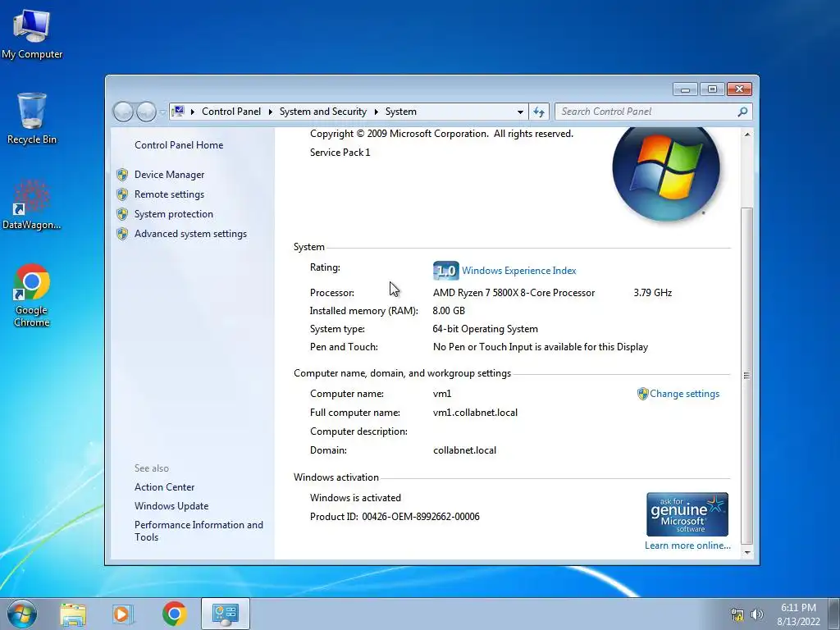Open Windows Experience Index link
The height and width of the screenshot is (630, 840).
(x=519, y=271)
